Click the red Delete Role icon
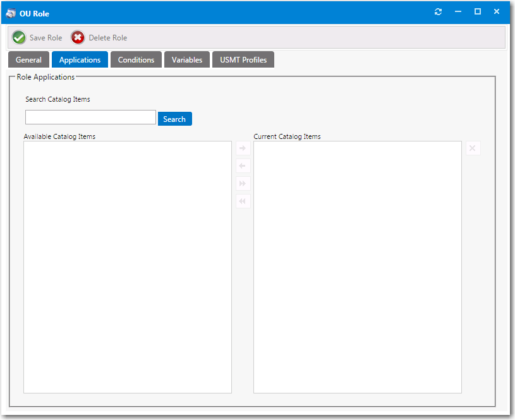This screenshot has height=420, width=515. (78, 38)
